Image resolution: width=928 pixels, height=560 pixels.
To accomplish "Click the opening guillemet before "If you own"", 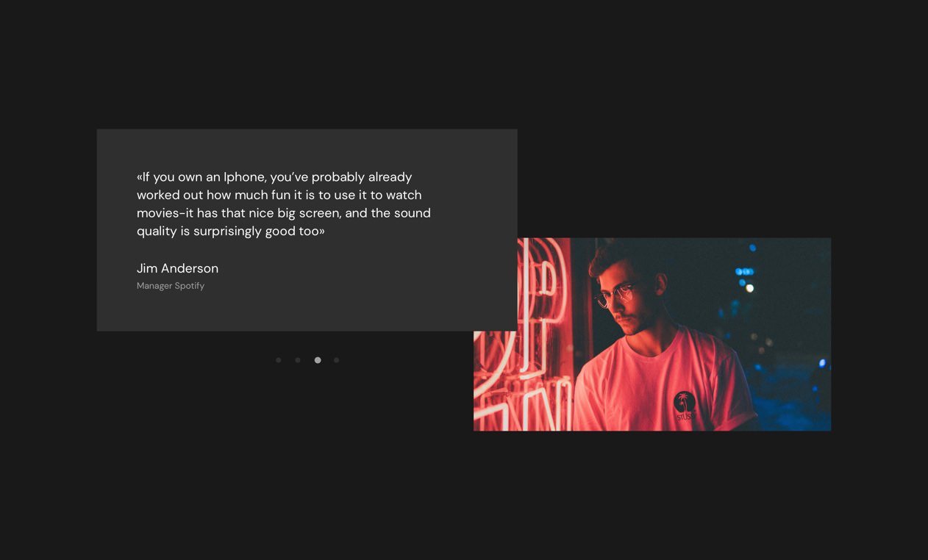I will click(x=140, y=177).
